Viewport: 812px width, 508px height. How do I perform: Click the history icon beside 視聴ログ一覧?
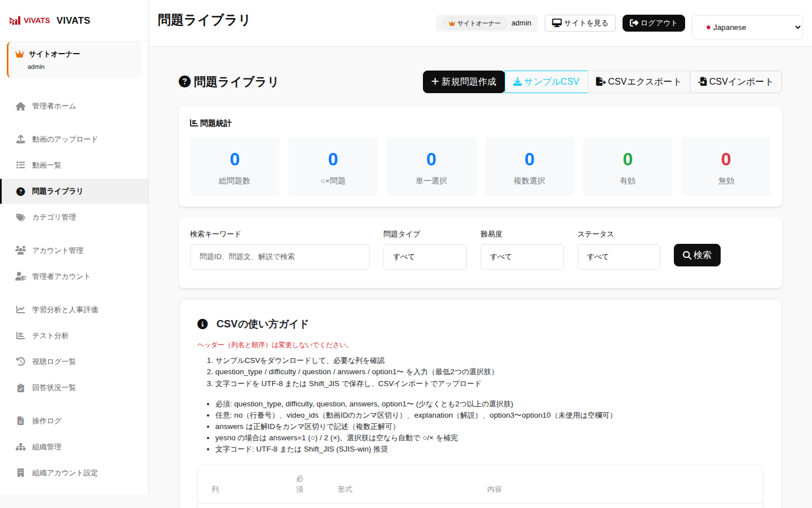tap(21, 362)
